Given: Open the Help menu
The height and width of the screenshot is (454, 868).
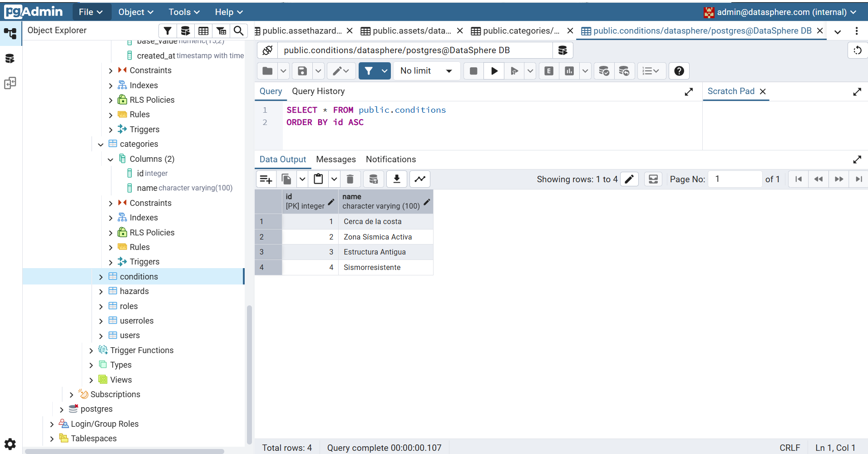Looking at the screenshot, I should click(x=229, y=12).
